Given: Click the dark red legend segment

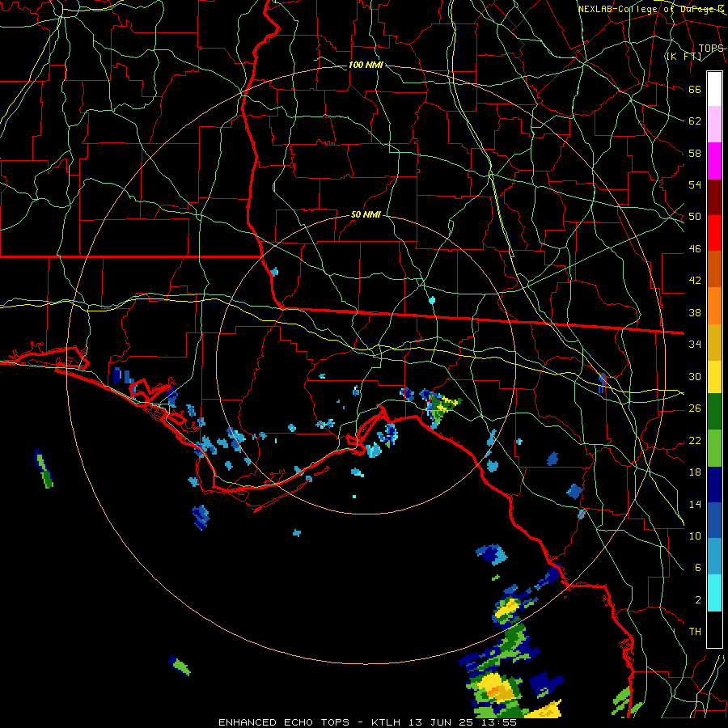Looking at the screenshot, I should pyautogui.click(x=714, y=197).
